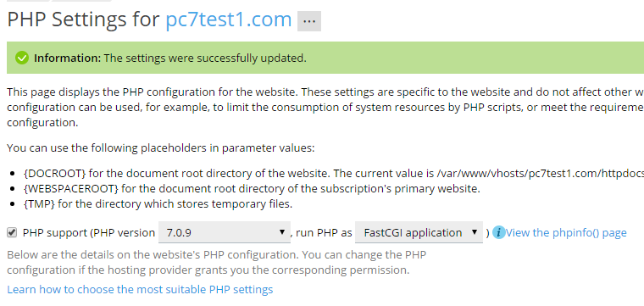
Task: Open the View the phpinfo() page link
Action: (566, 232)
